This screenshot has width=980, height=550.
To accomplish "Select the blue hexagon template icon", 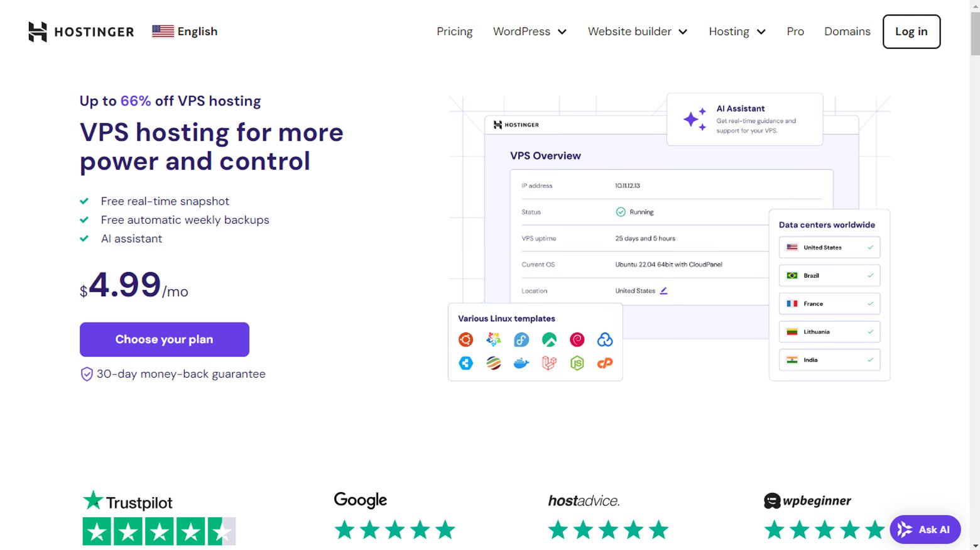I will tap(465, 363).
